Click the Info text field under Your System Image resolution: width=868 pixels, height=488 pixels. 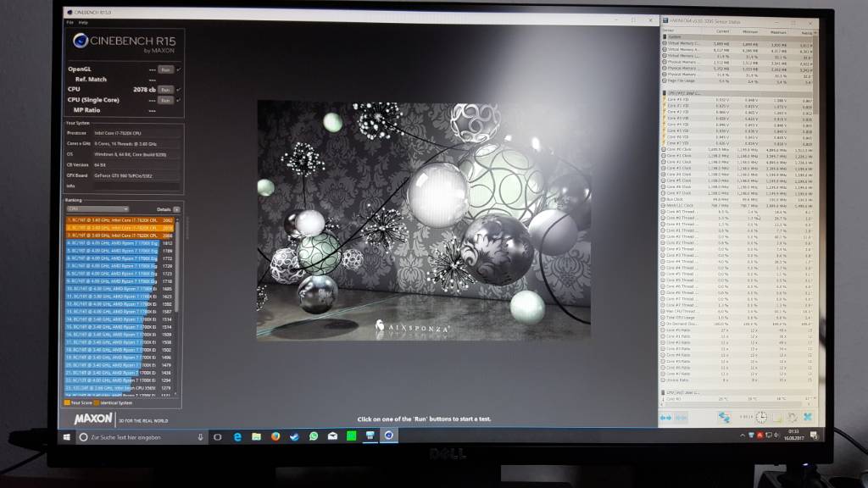coord(136,186)
